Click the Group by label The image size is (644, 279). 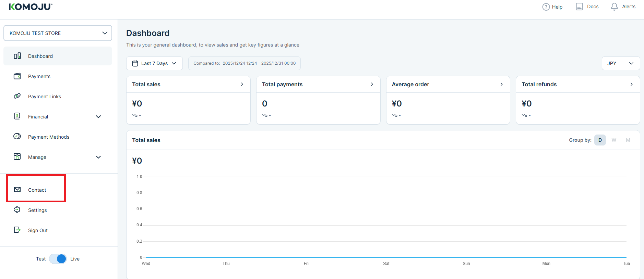click(580, 140)
